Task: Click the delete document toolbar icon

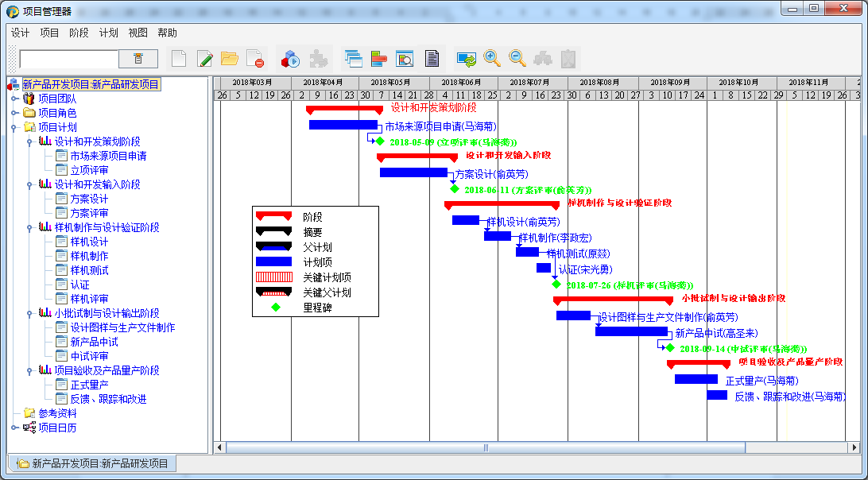Action: tap(254, 58)
